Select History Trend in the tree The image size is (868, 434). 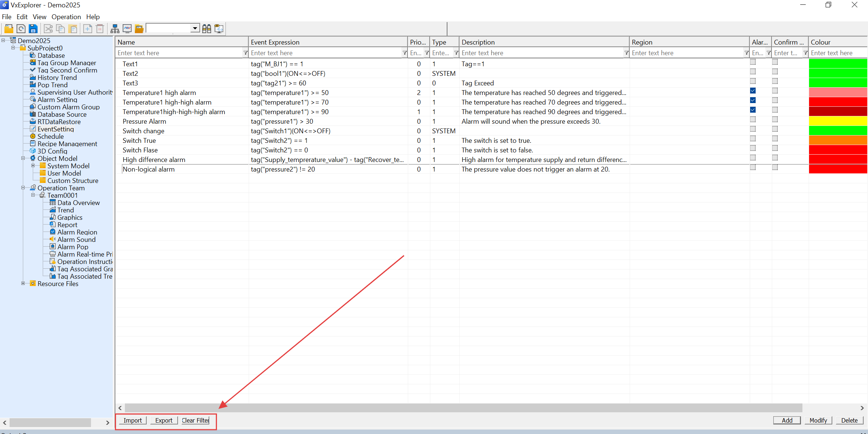click(57, 78)
